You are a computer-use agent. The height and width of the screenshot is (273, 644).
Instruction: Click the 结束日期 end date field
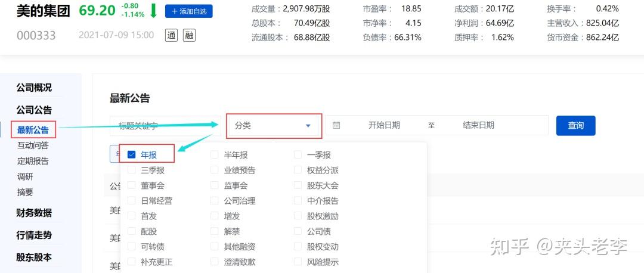(478, 125)
